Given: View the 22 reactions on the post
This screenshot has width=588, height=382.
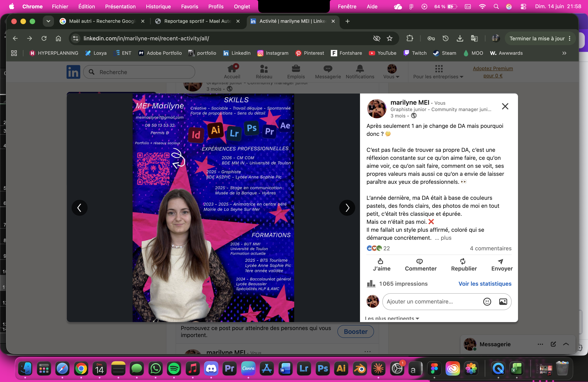Looking at the screenshot, I should pos(378,248).
